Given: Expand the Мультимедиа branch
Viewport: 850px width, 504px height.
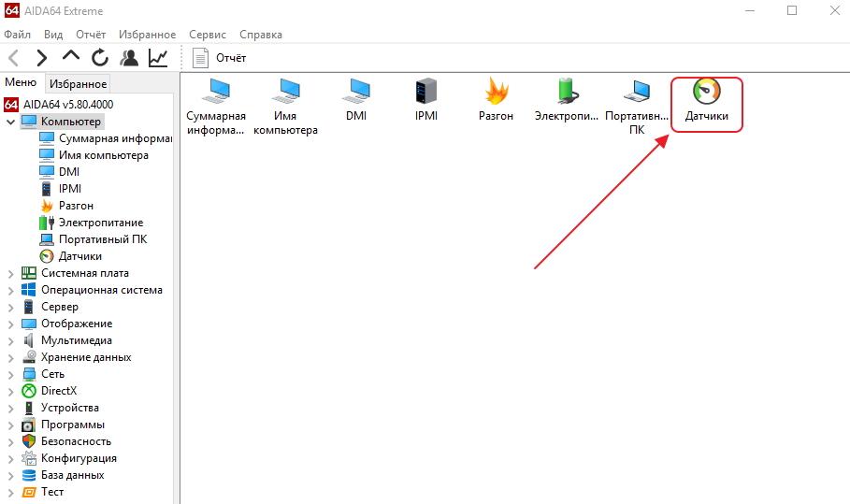Looking at the screenshot, I should 10,341.
